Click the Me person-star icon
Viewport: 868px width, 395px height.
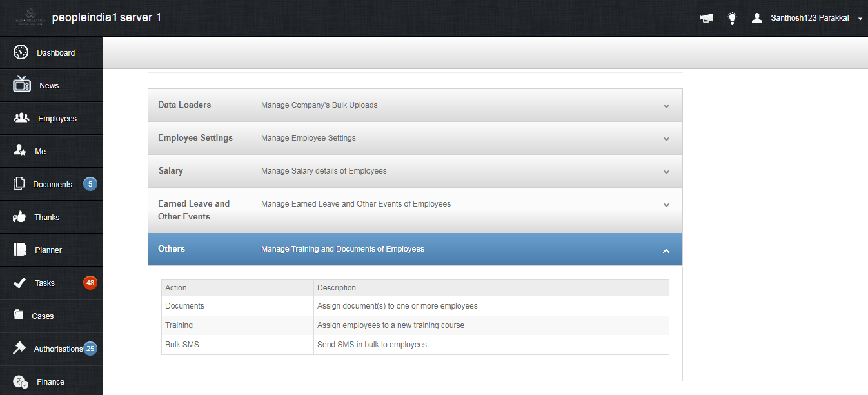[20, 150]
